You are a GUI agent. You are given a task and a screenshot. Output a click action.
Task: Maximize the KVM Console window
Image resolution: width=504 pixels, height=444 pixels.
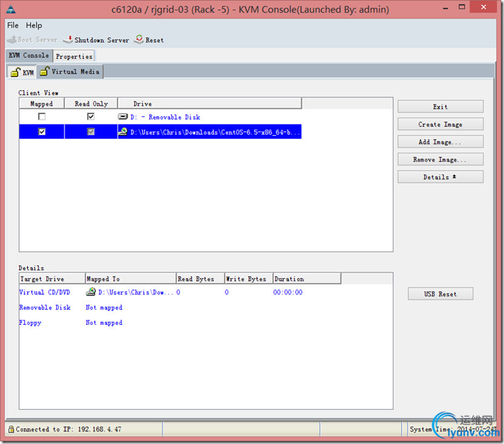[462, 7]
